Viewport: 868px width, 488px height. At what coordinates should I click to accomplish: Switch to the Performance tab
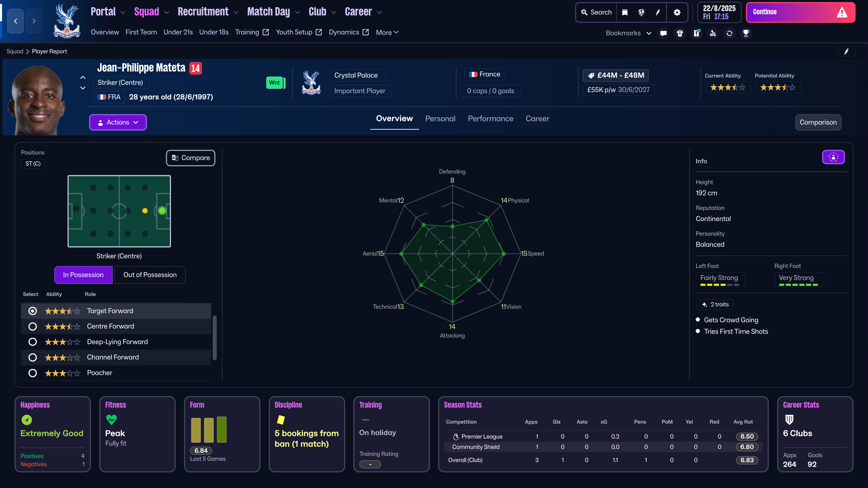click(x=490, y=119)
